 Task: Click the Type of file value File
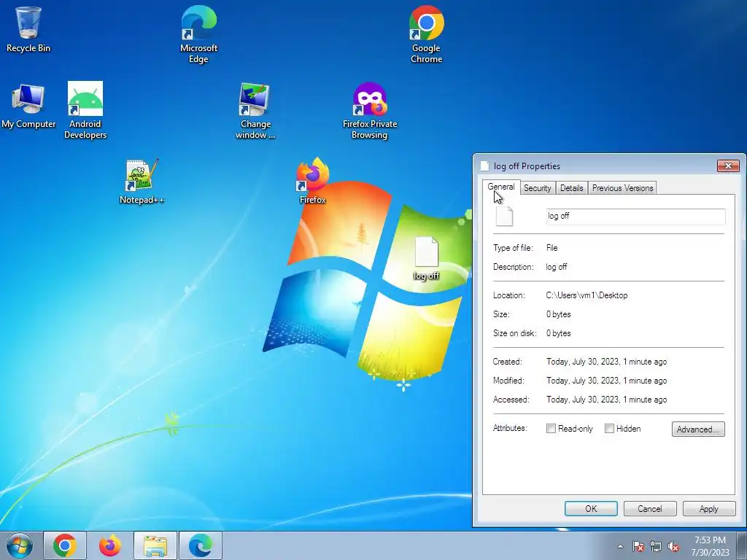(551, 248)
